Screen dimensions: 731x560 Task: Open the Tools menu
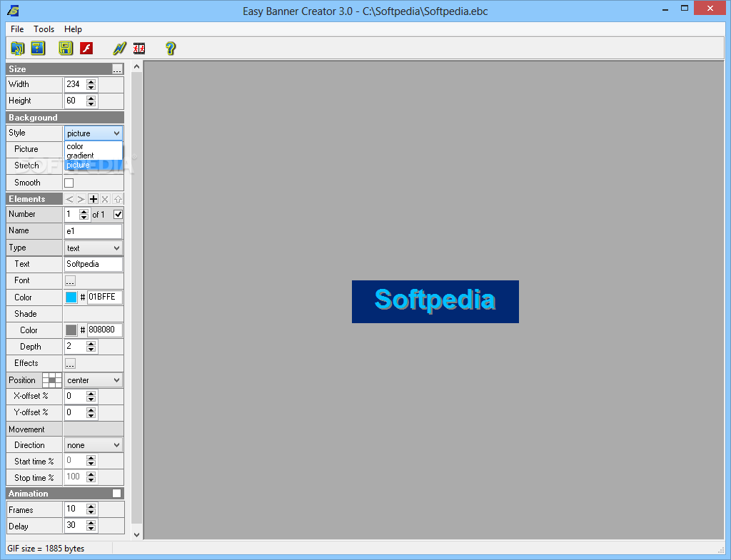tap(44, 29)
